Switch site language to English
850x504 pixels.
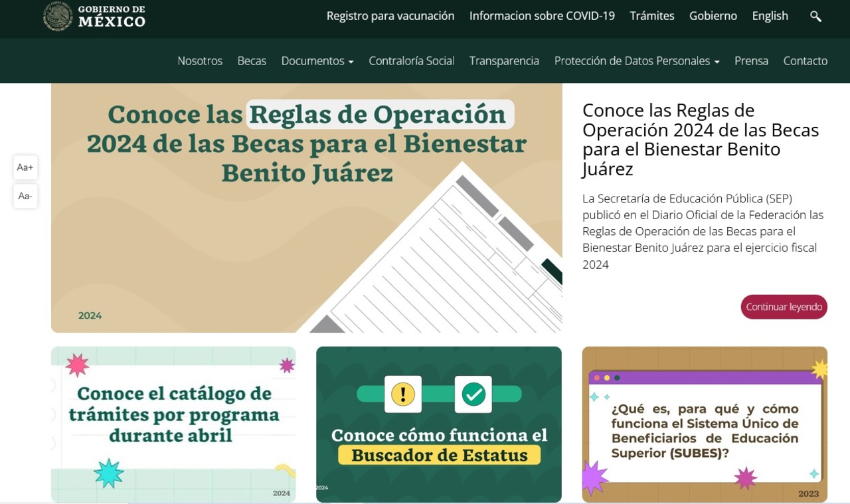tap(770, 16)
